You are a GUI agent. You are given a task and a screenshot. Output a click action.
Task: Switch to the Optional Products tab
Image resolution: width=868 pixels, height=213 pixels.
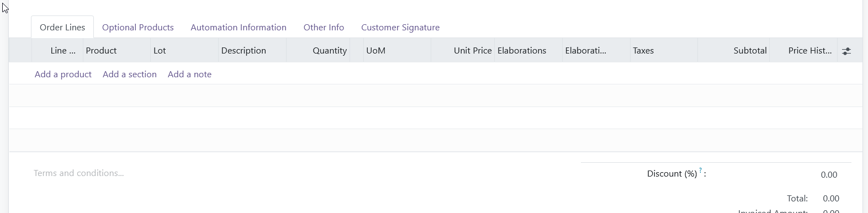point(138,28)
